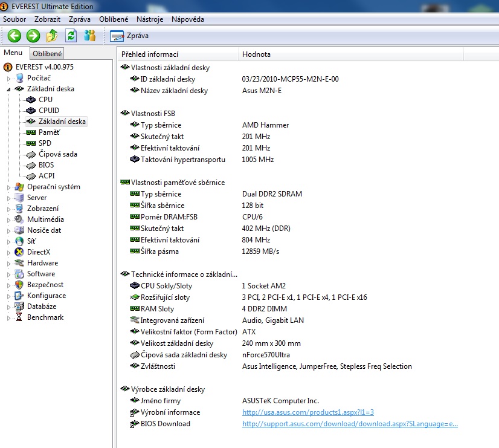Viewport: 499px width, 448px height.
Task: Click the Bezpečnost shield icon
Action: (x=19, y=284)
